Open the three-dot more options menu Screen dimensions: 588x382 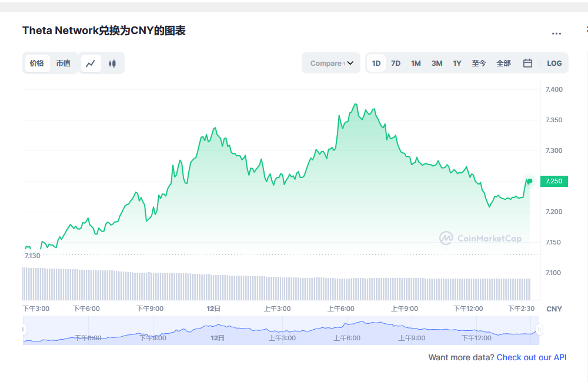coord(556,33)
